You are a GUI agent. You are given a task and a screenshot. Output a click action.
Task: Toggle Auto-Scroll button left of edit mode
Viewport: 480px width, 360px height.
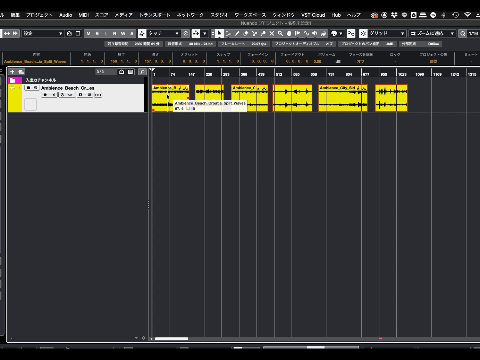tap(142, 33)
